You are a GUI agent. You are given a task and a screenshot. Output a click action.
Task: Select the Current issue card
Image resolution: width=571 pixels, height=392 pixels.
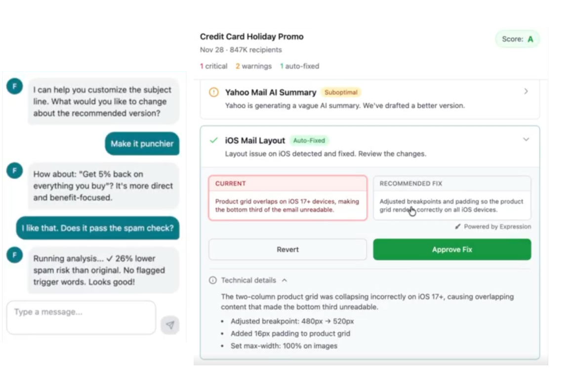pyautogui.click(x=287, y=197)
